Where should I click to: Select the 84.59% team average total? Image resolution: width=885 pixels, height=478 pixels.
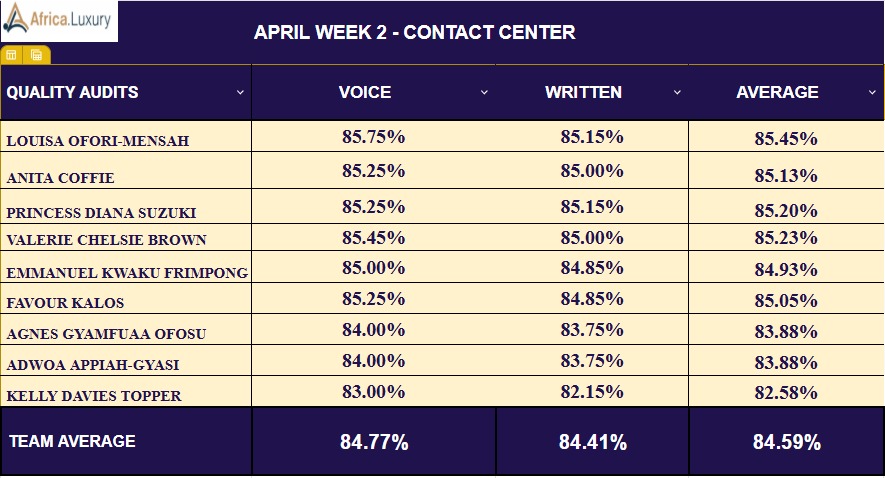click(786, 442)
